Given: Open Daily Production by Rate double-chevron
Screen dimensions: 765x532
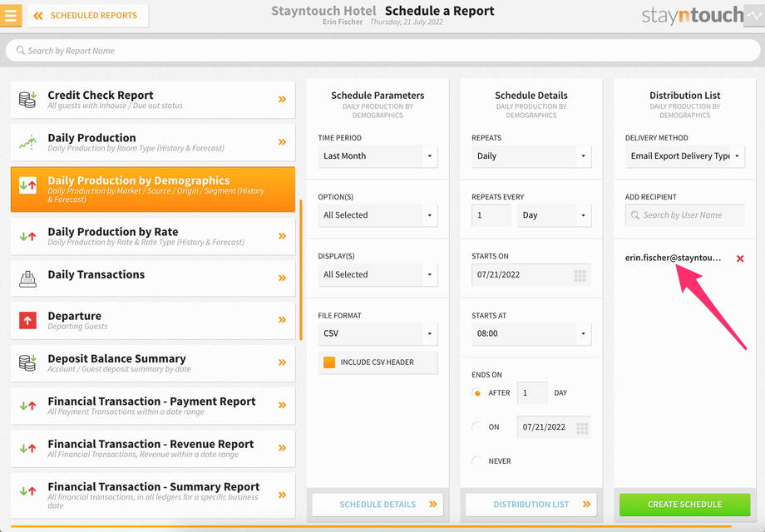Looking at the screenshot, I should tap(282, 236).
